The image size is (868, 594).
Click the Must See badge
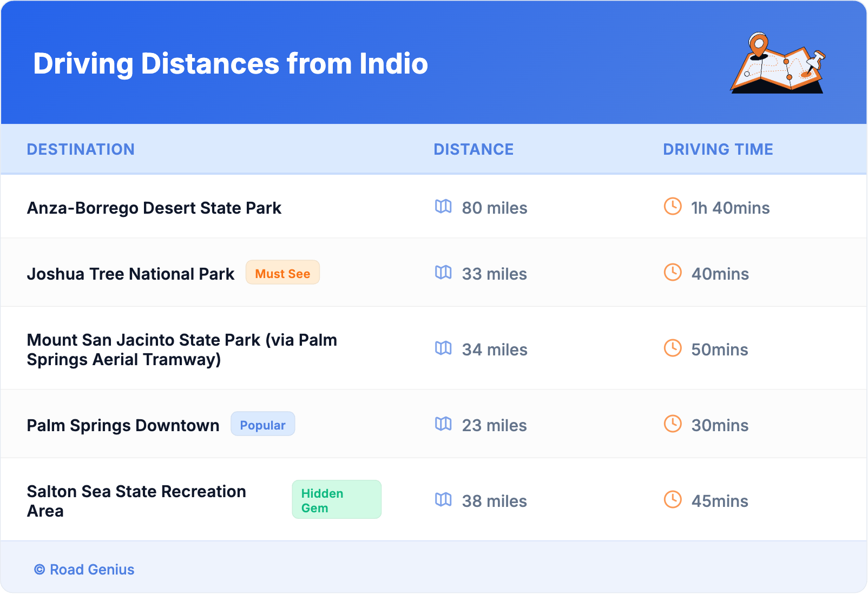pyautogui.click(x=282, y=273)
